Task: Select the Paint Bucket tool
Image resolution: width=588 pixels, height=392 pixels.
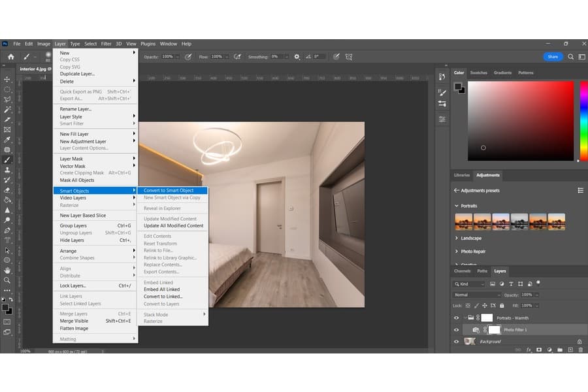Action: (x=7, y=200)
